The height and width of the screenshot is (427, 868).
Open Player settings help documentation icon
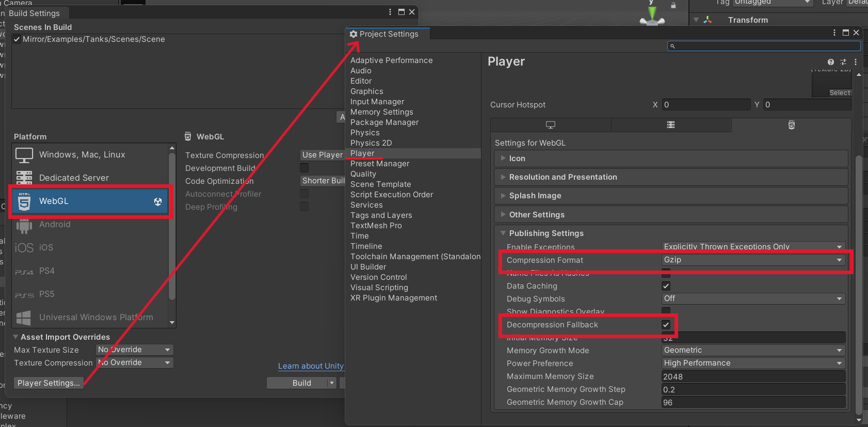pyautogui.click(x=831, y=62)
